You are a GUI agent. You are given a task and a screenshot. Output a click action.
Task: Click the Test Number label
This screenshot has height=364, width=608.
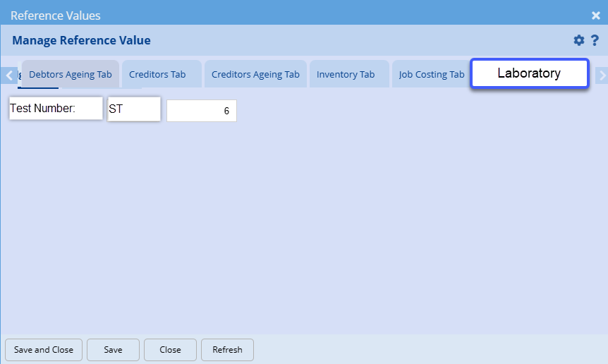[x=56, y=109]
